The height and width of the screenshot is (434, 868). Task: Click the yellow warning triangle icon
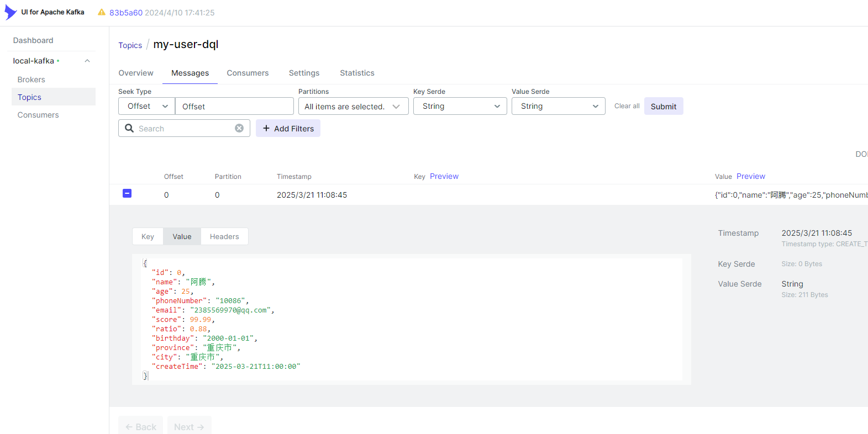pos(102,12)
